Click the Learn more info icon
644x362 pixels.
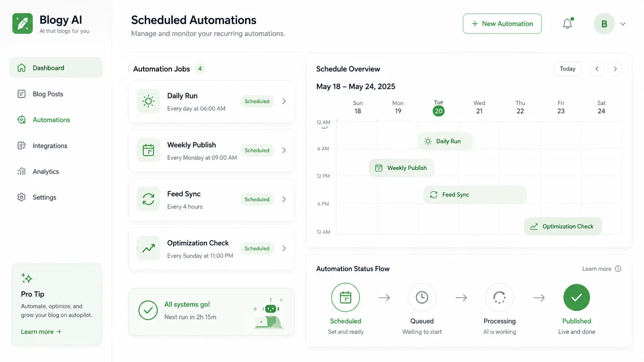618,269
